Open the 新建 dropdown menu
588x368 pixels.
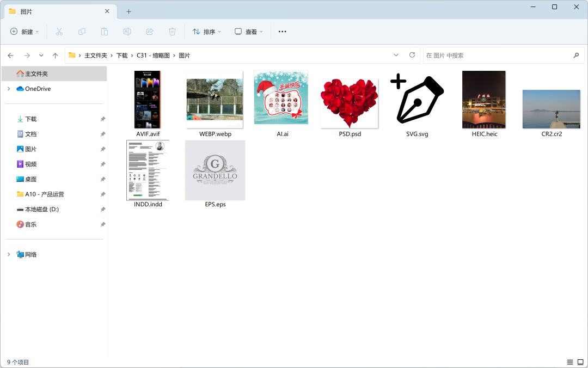pyautogui.click(x=24, y=32)
